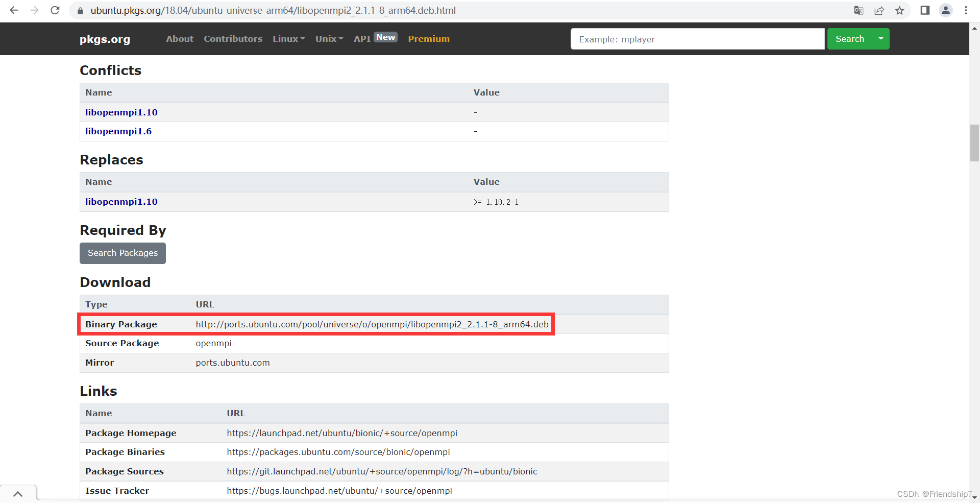
Task: Open the Chrome three-dot menu
Action: [x=966, y=10]
